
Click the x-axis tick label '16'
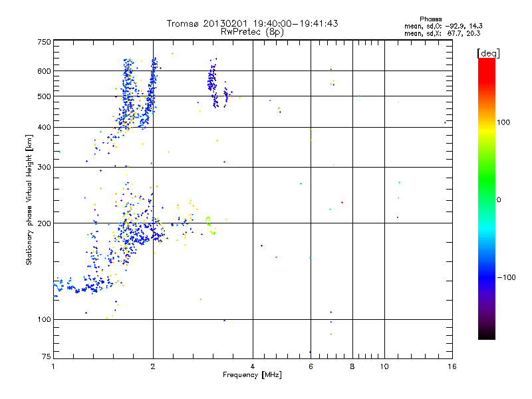pyautogui.click(x=452, y=366)
